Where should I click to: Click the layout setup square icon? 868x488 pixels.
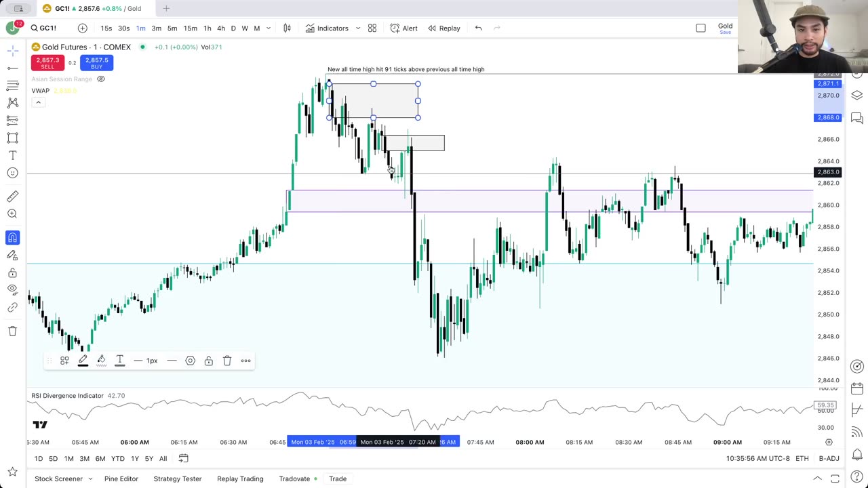tap(701, 28)
